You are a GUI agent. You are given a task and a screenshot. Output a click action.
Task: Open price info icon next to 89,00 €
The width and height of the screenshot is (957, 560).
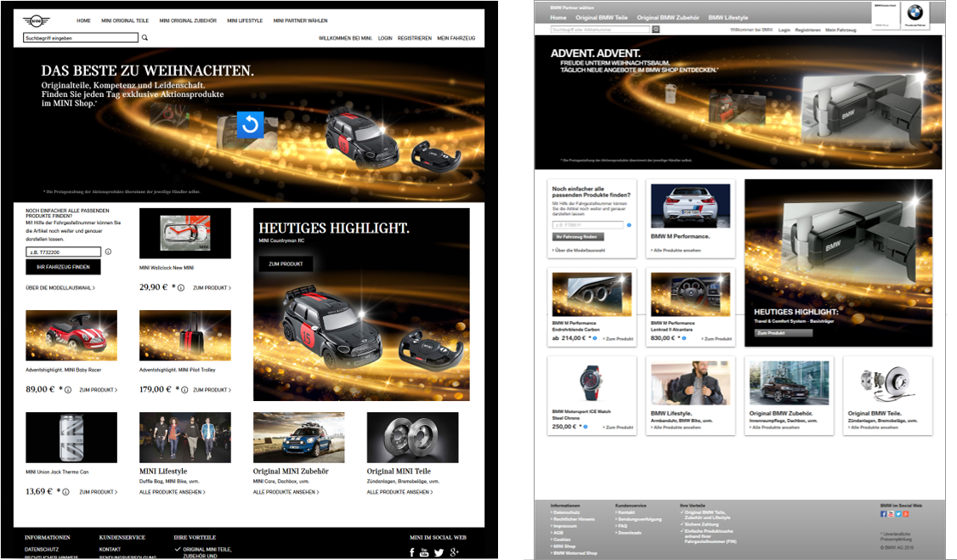68,390
